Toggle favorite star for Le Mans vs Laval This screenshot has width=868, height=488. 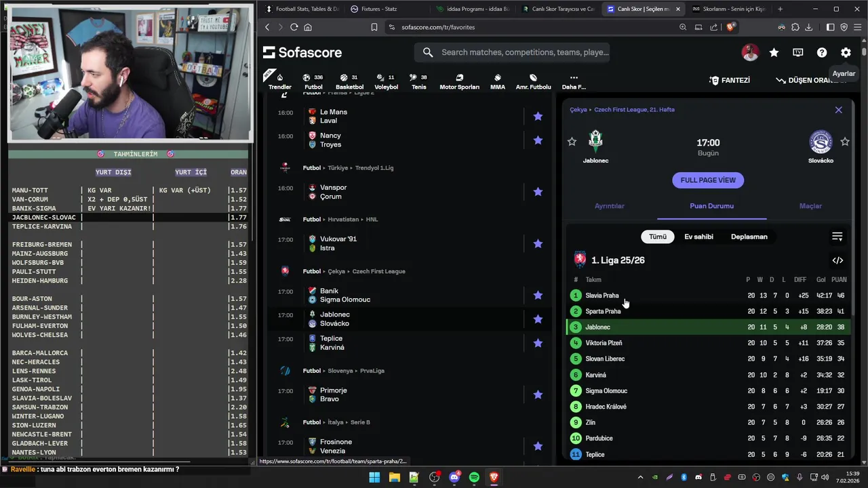pyautogui.click(x=538, y=117)
